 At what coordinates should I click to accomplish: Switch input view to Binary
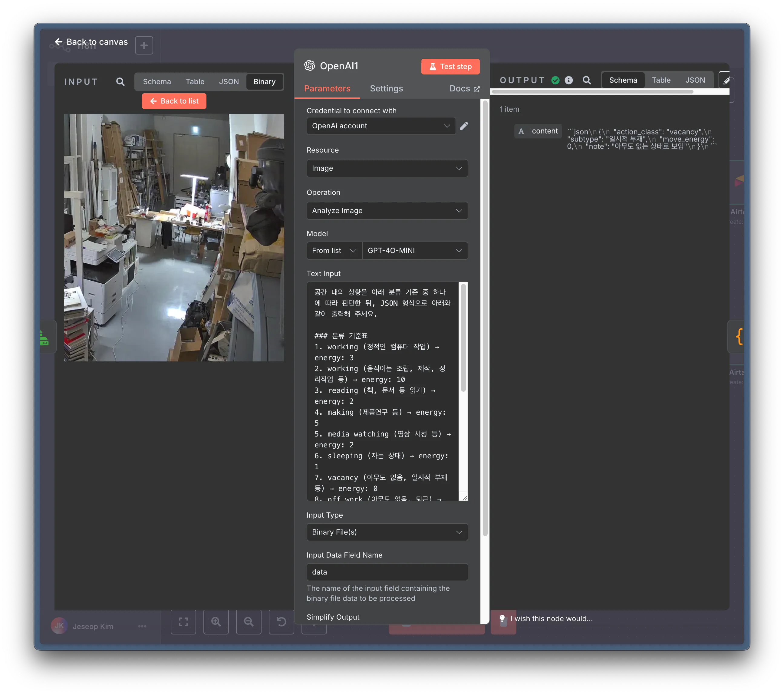pyautogui.click(x=264, y=82)
